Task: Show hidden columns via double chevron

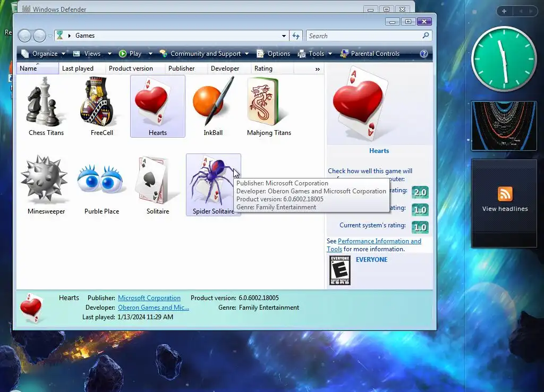Action: (x=318, y=69)
